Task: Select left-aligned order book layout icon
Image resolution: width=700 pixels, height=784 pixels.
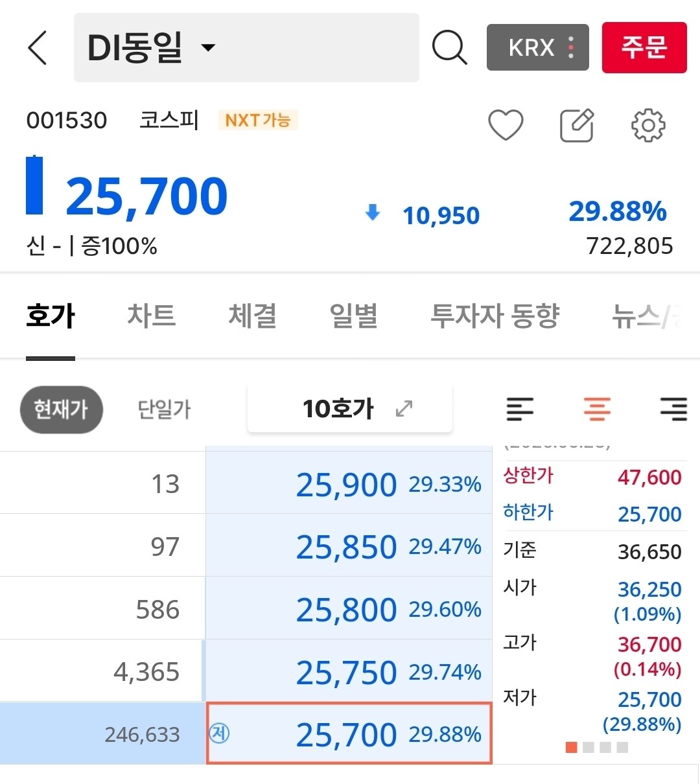Action: (520, 409)
